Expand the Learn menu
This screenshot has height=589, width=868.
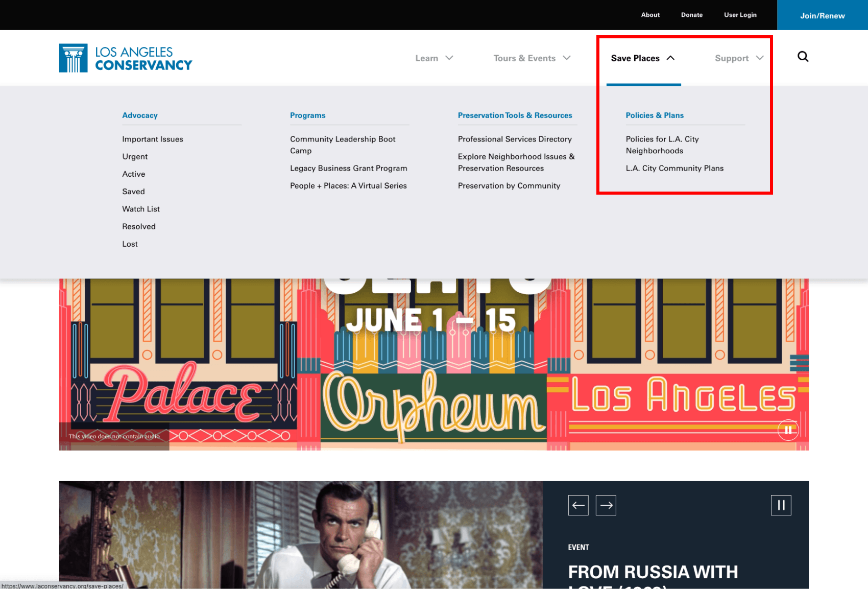(434, 58)
